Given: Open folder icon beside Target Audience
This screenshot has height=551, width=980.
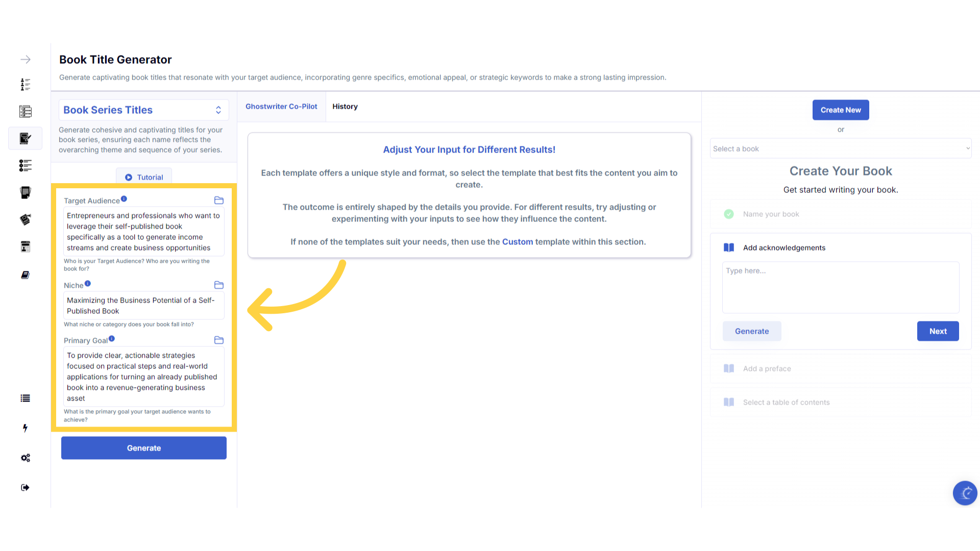Looking at the screenshot, I should click(x=219, y=201).
